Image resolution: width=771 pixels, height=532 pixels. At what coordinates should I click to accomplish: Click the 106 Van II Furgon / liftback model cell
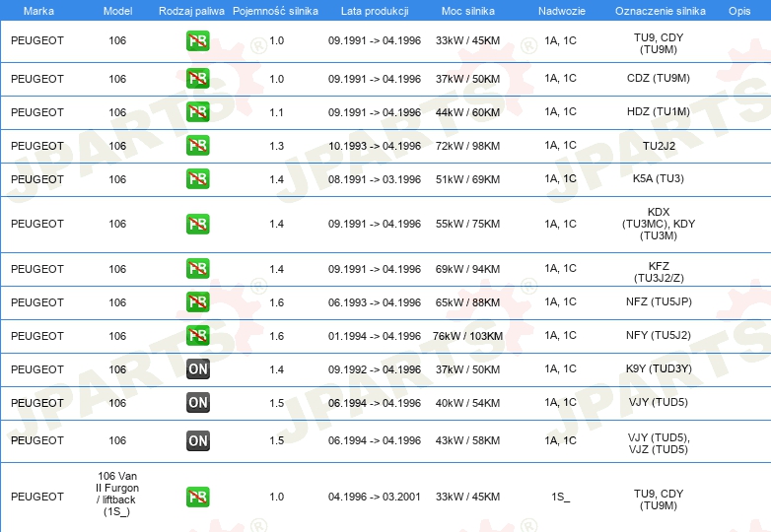pyautogui.click(x=117, y=494)
